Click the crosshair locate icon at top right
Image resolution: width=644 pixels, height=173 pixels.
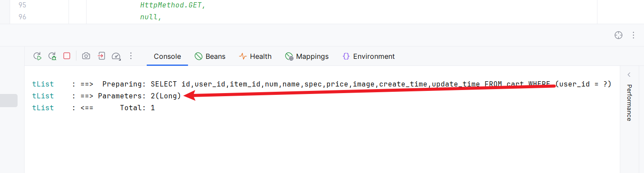(619, 35)
